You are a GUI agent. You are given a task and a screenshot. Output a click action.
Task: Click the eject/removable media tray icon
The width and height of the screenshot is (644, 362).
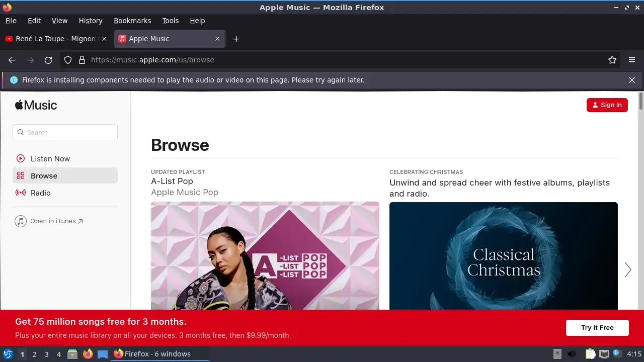pos(557,354)
